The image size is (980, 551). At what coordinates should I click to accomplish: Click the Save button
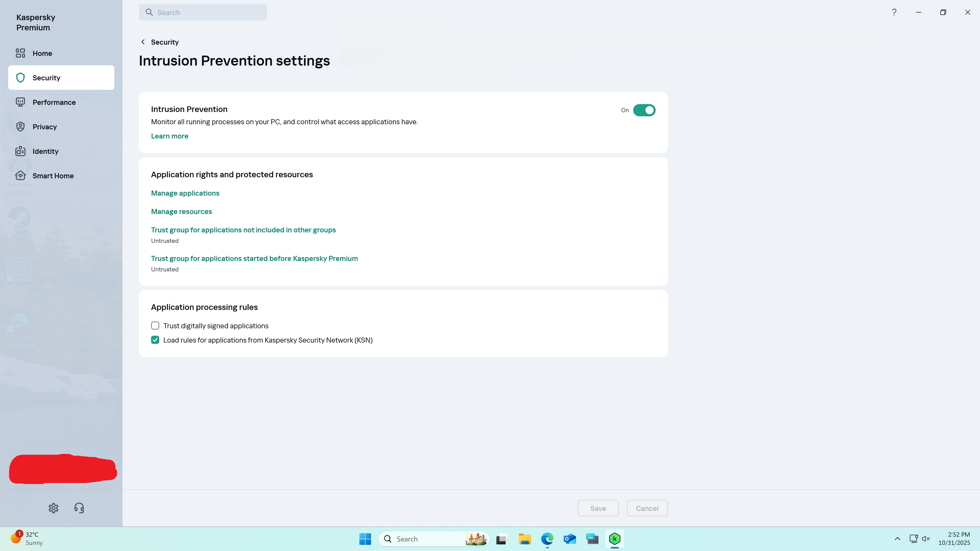coord(598,508)
